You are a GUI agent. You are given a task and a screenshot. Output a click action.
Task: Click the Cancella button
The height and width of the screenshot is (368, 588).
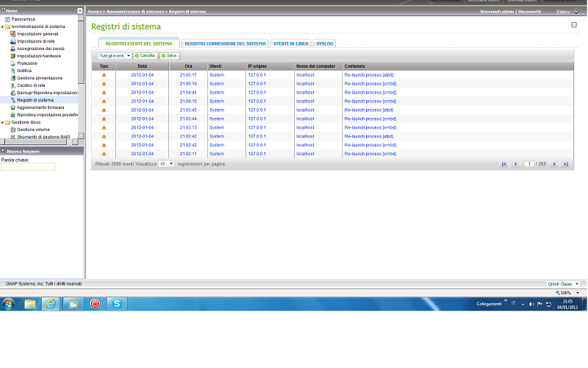146,56
